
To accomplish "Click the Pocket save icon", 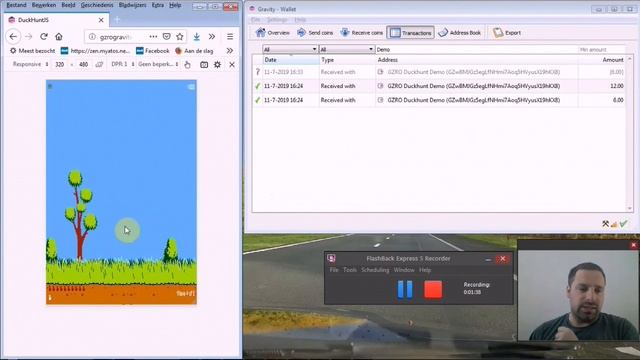I will pos(167,37).
